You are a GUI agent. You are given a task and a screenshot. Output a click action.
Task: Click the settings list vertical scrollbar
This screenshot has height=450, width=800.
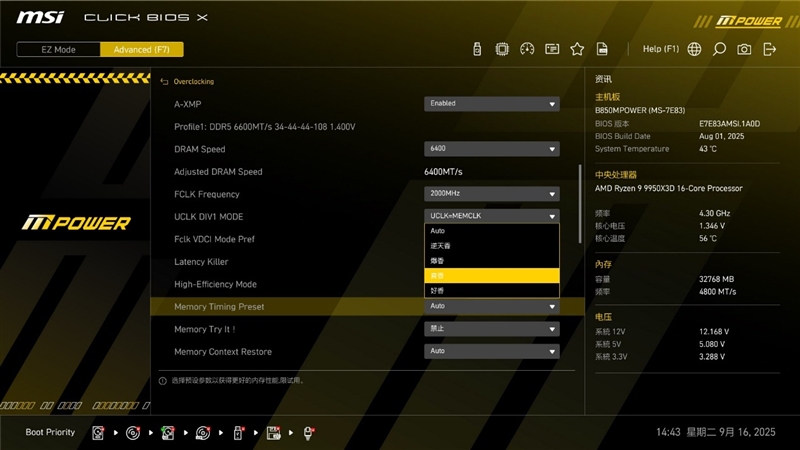coord(580,204)
